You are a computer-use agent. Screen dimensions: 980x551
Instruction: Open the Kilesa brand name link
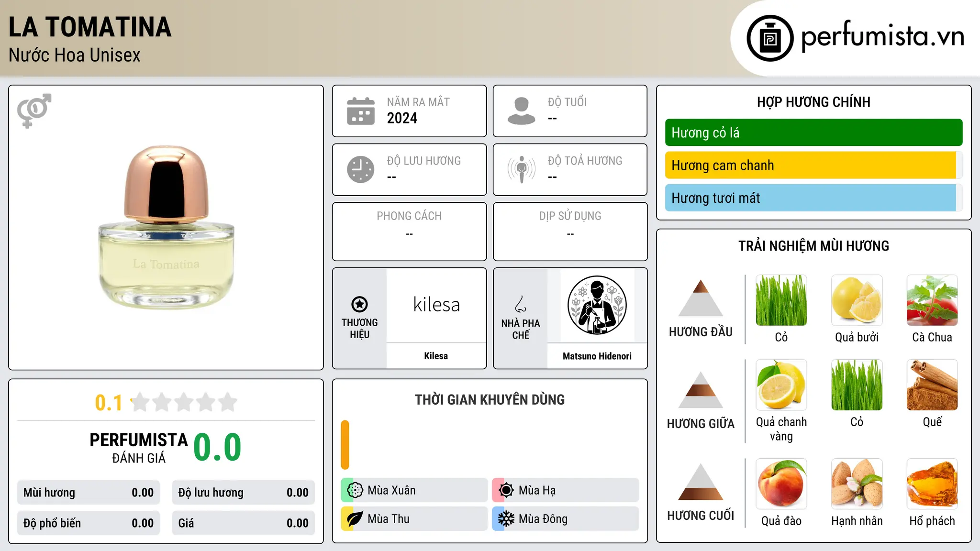[436, 356]
